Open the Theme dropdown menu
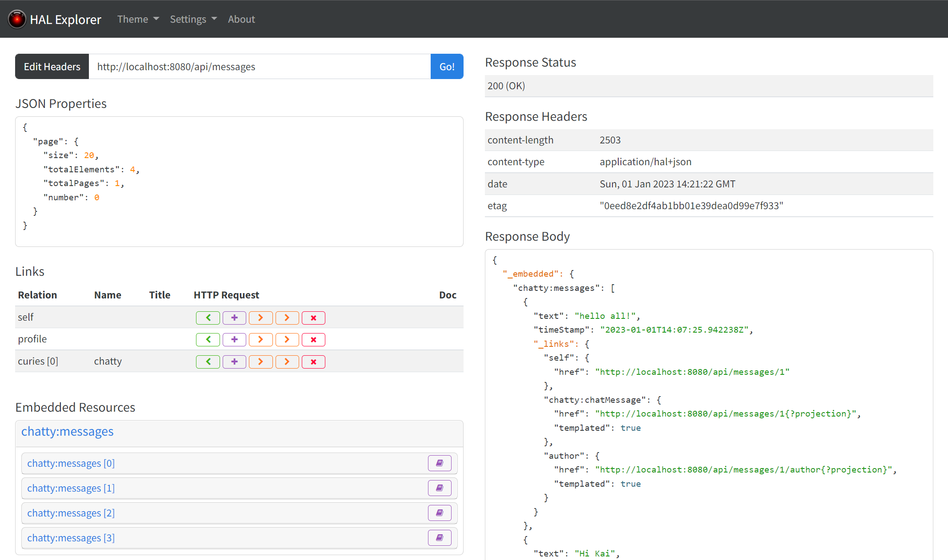The image size is (948, 560). coord(138,19)
